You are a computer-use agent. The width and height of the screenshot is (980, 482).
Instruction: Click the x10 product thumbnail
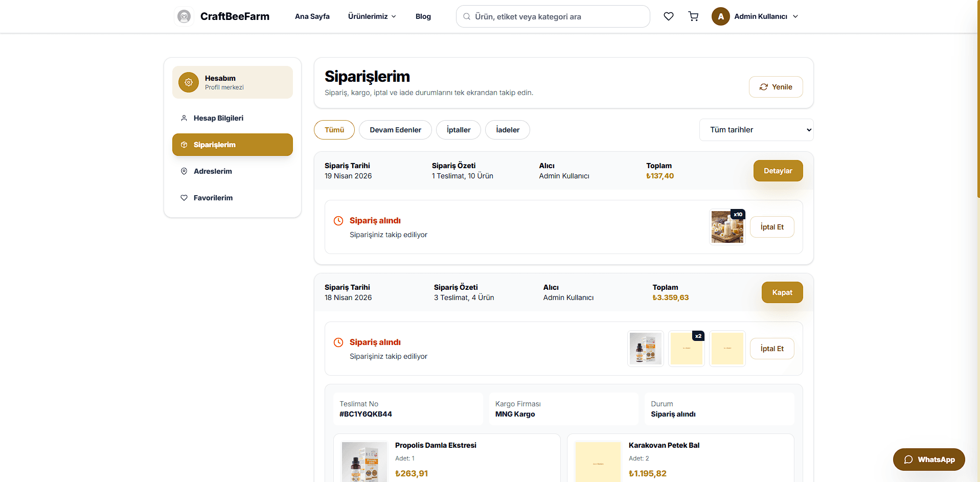point(727,227)
